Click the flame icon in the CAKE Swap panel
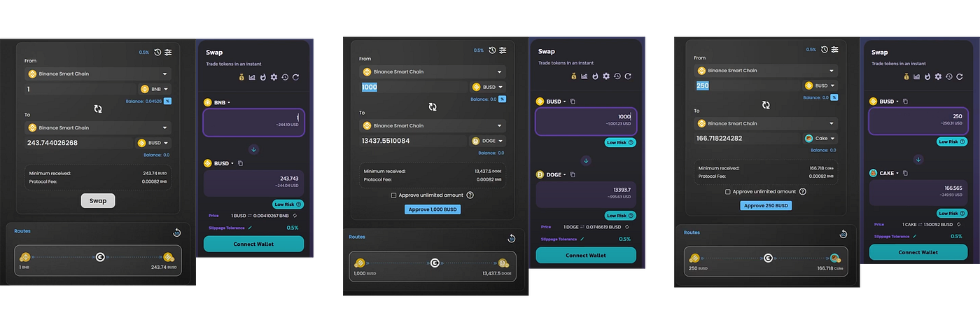 click(928, 76)
